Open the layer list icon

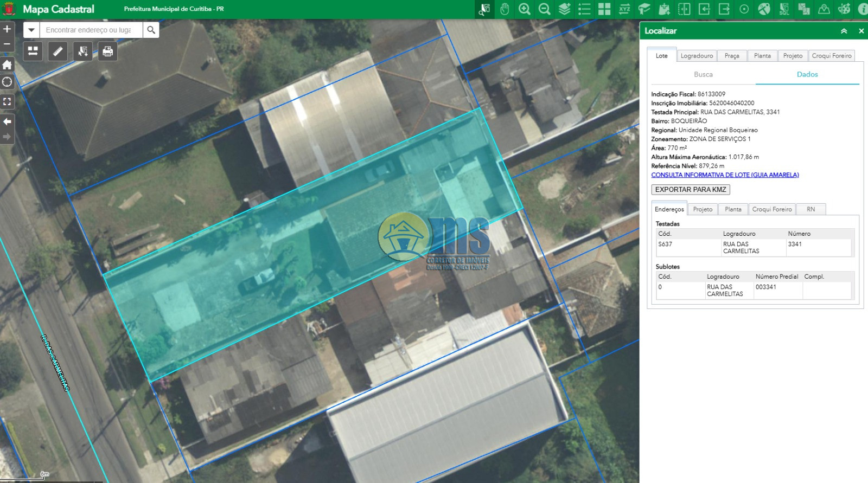pyautogui.click(x=584, y=9)
